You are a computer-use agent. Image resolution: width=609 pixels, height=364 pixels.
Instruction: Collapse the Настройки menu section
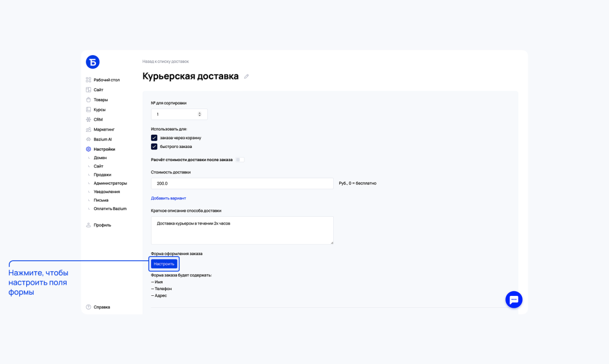coord(104,149)
